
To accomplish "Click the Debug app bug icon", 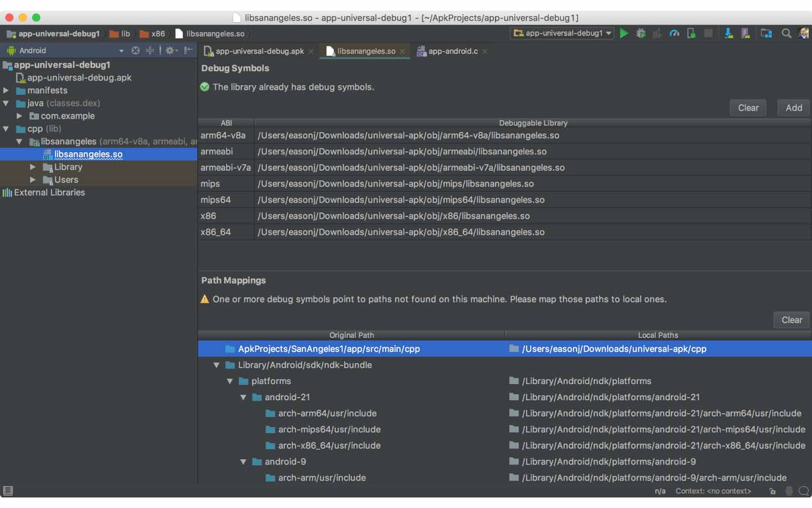I will pyautogui.click(x=641, y=34).
